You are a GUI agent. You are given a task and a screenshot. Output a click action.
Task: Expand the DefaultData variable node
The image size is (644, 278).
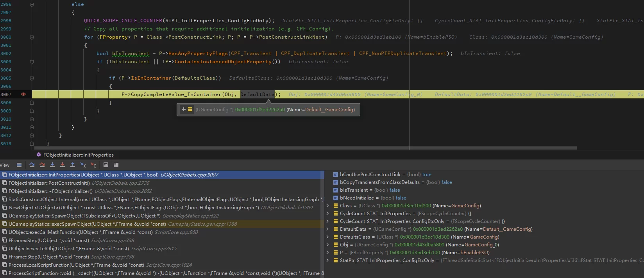pyautogui.click(x=327, y=229)
